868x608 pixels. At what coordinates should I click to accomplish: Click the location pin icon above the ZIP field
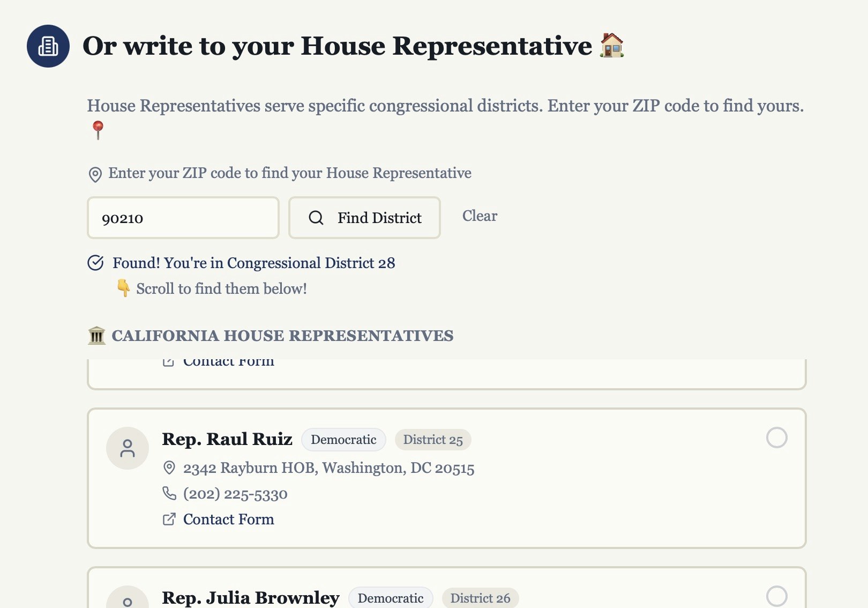[95, 173]
